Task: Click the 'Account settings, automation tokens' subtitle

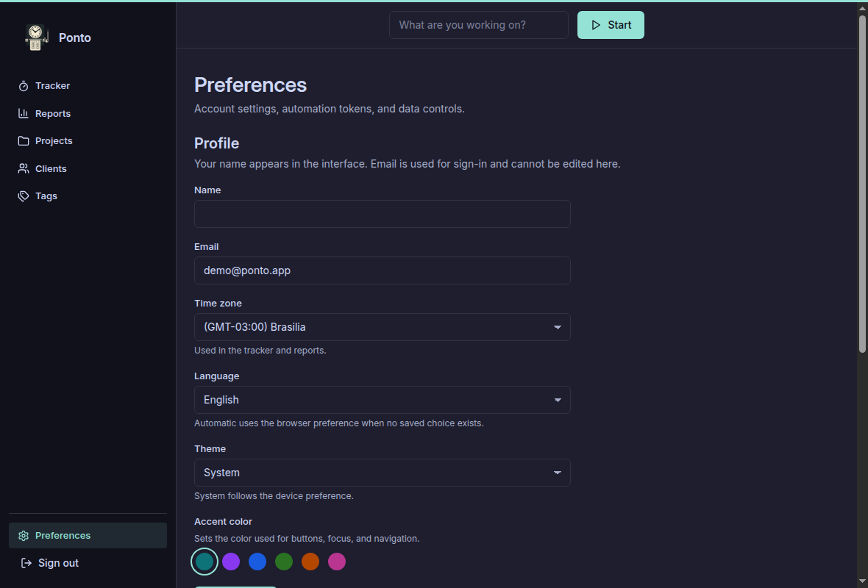Action: (x=330, y=109)
